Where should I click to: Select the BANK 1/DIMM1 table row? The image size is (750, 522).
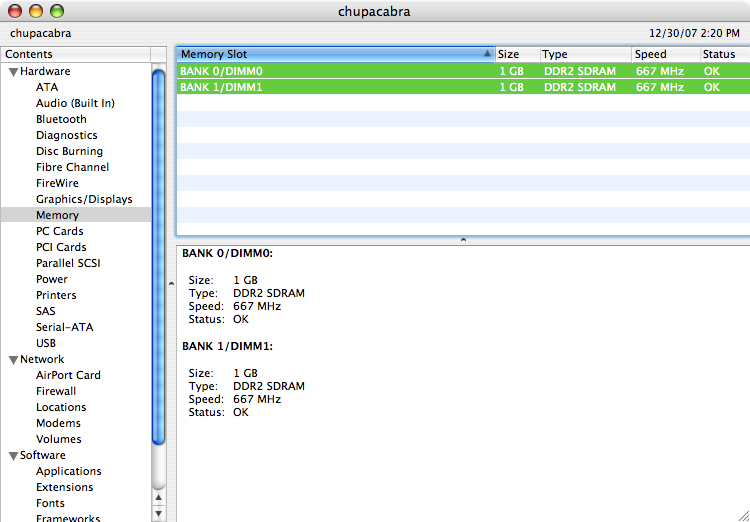(463, 87)
